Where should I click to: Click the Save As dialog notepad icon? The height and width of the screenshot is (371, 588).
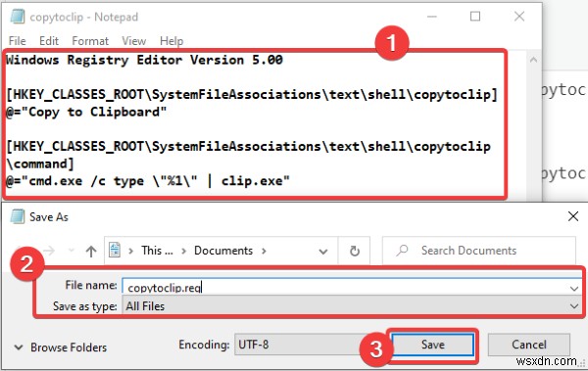pyautogui.click(x=18, y=216)
